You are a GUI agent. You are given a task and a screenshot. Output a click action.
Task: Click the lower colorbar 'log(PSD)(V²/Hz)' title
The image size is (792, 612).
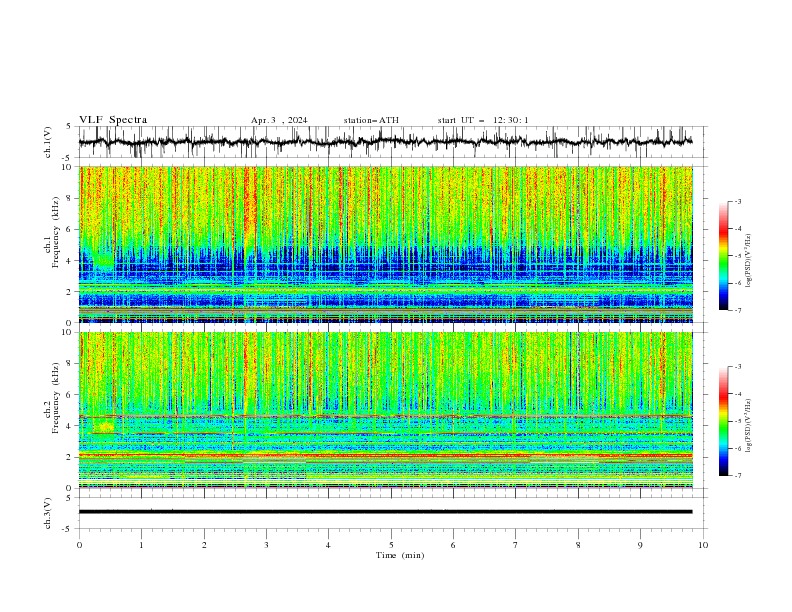pyautogui.click(x=748, y=426)
